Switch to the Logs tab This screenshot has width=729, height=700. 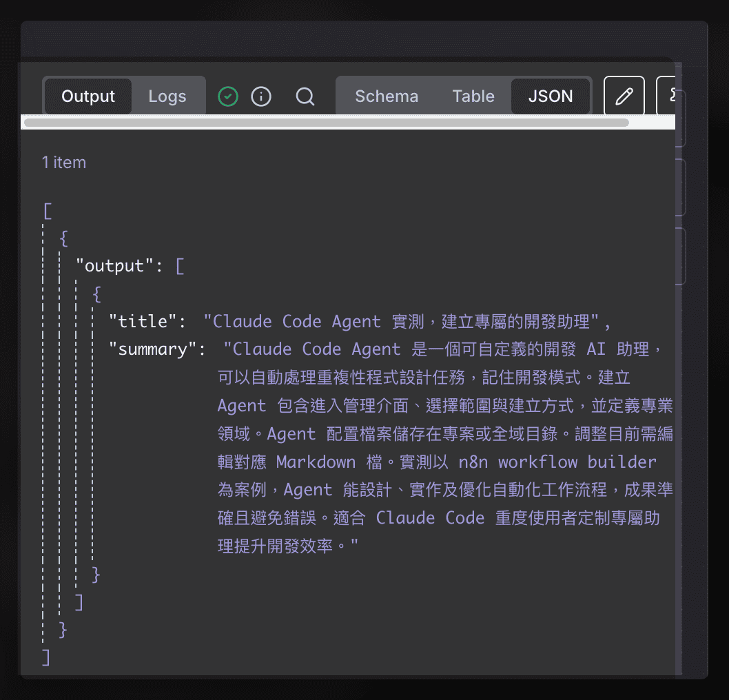click(x=167, y=96)
